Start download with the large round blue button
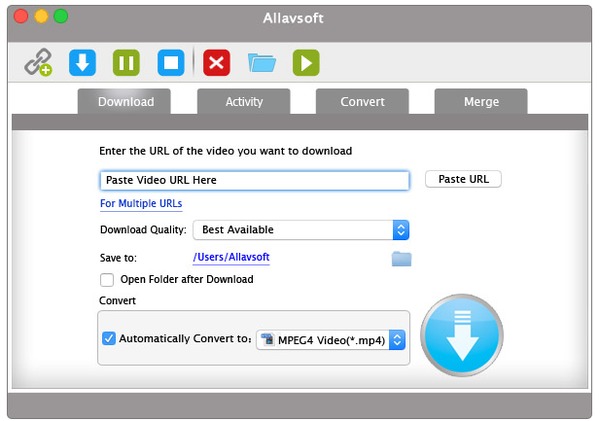Image resolution: width=600 pixels, height=421 pixels. click(x=462, y=335)
